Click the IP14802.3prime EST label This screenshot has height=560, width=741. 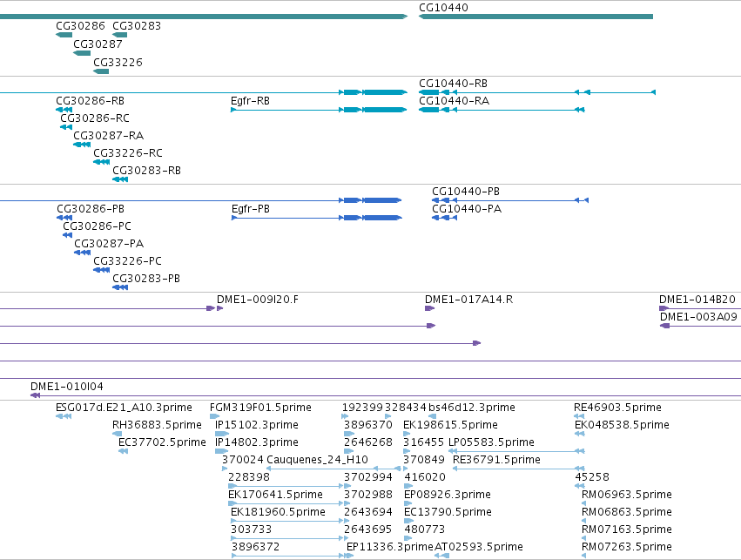click(257, 442)
